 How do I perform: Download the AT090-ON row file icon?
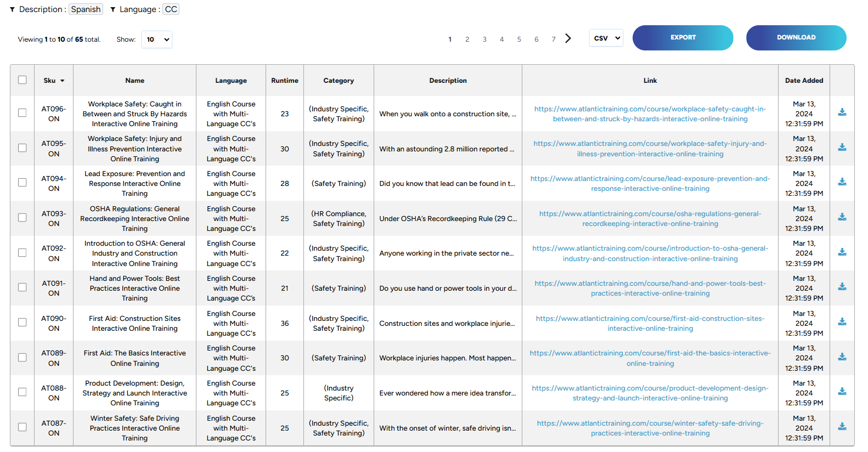point(842,322)
